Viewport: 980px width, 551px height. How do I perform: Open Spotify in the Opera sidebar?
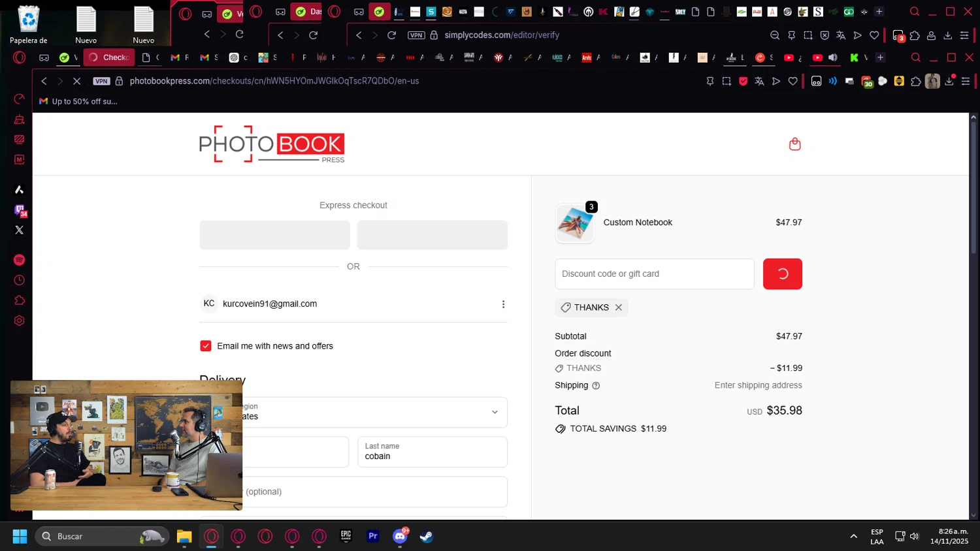[20, 260]
